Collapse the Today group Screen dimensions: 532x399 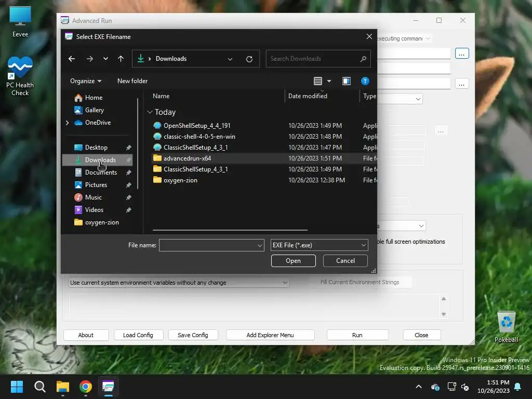click(x=150, y=112)
